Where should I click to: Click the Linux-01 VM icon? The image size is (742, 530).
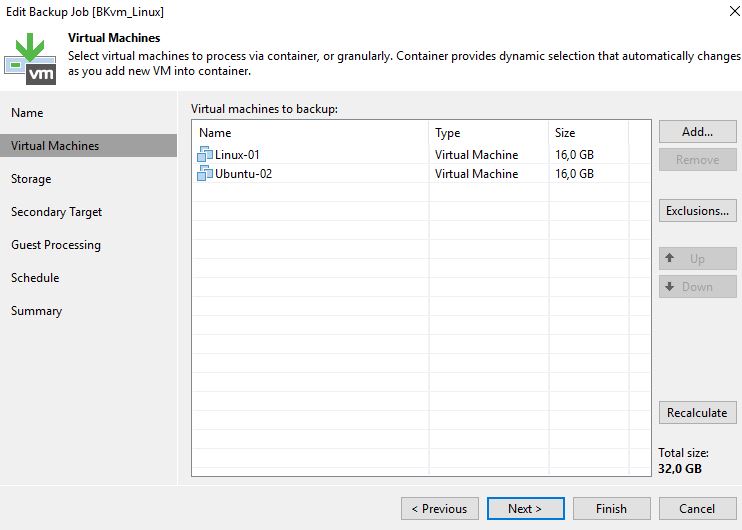[204, 154]
